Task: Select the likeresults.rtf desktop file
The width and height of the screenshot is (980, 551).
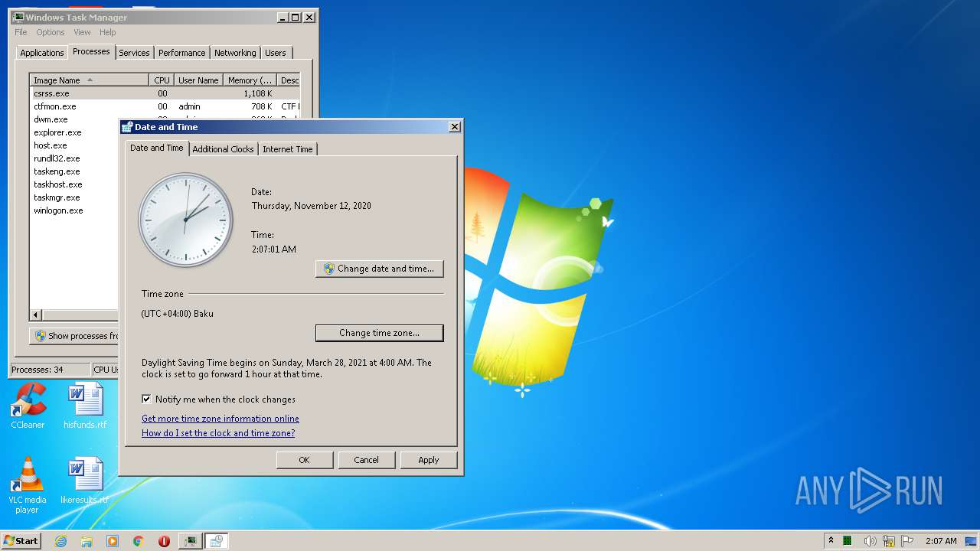Action: [x=85, y=481]
